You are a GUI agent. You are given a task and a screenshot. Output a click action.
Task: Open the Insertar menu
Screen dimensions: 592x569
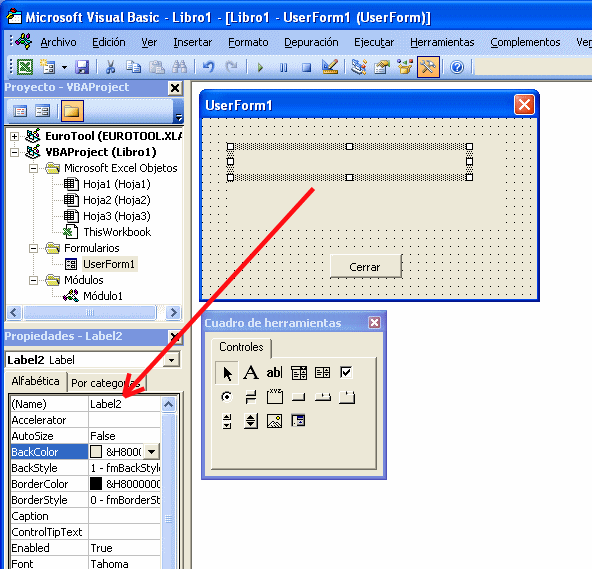[193, 42]
